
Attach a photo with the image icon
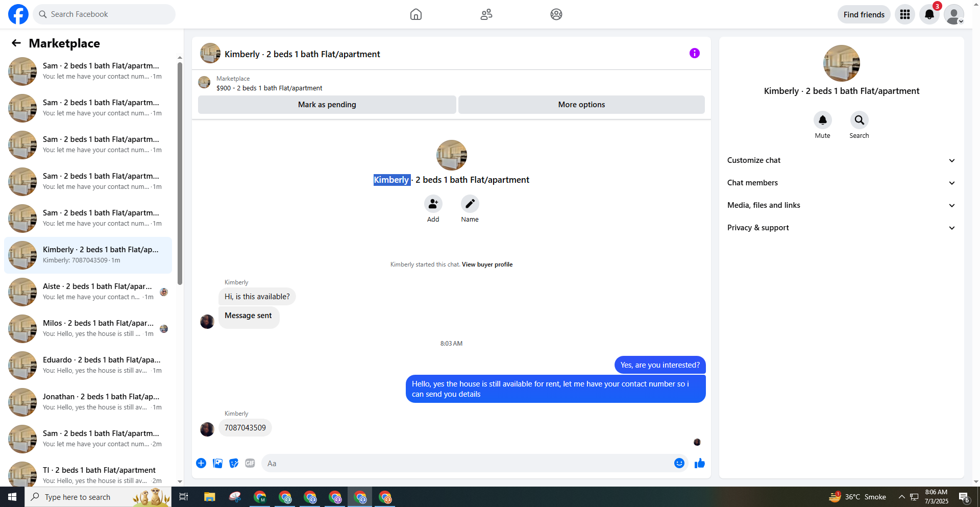coord(217,463)
